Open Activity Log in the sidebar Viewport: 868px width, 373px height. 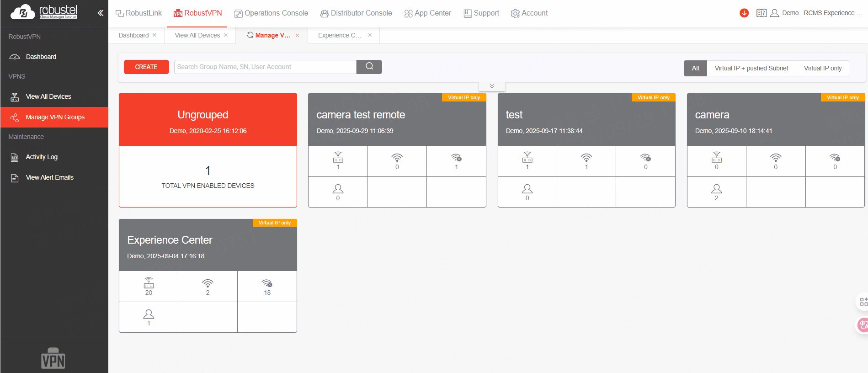pyautogui.click(x=42, y=157)
